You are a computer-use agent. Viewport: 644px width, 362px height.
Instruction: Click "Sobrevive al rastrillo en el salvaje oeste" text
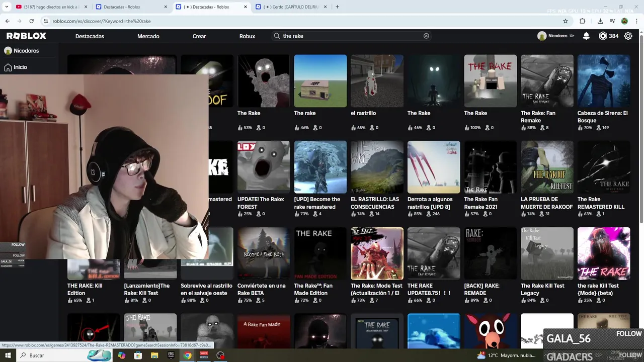206,289
